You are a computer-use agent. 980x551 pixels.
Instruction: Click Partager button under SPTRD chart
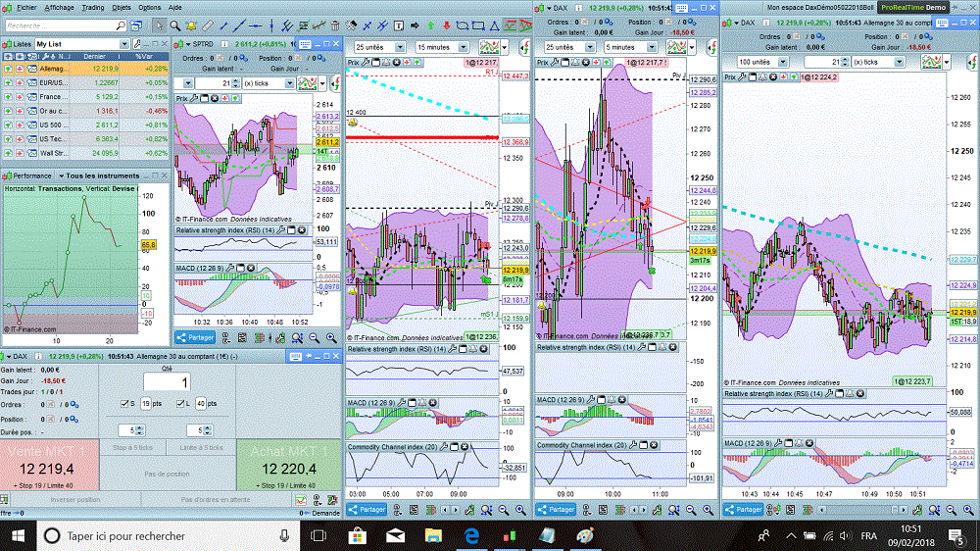pyautogui.click(x=195, y=337)
